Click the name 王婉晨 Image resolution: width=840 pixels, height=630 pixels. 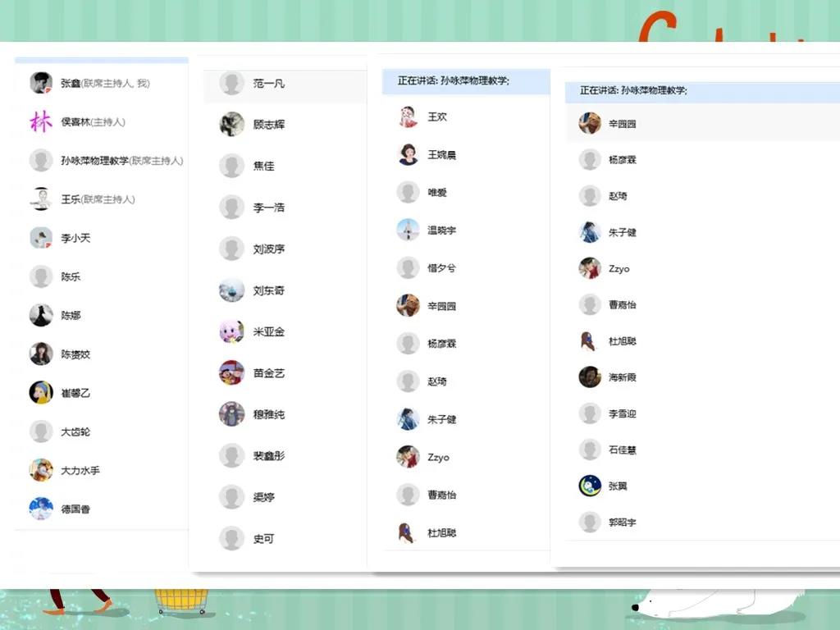[x=441, y=155]
